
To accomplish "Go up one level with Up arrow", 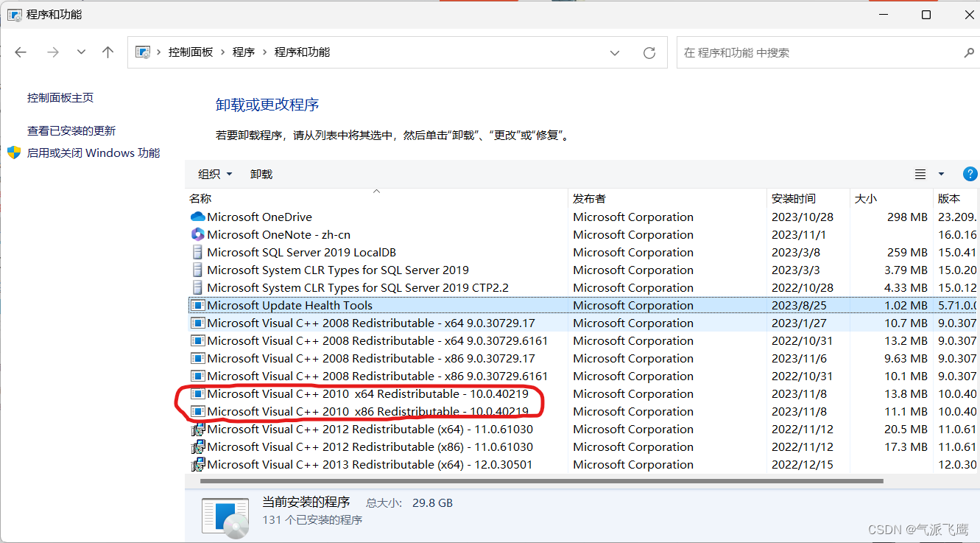I will click(108, 52).
